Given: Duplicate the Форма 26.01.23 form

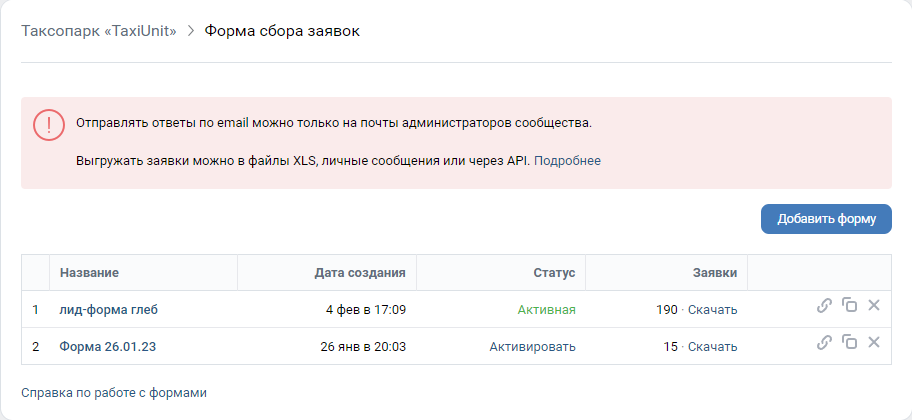Looking at the screenshot, I should point(849,342).
